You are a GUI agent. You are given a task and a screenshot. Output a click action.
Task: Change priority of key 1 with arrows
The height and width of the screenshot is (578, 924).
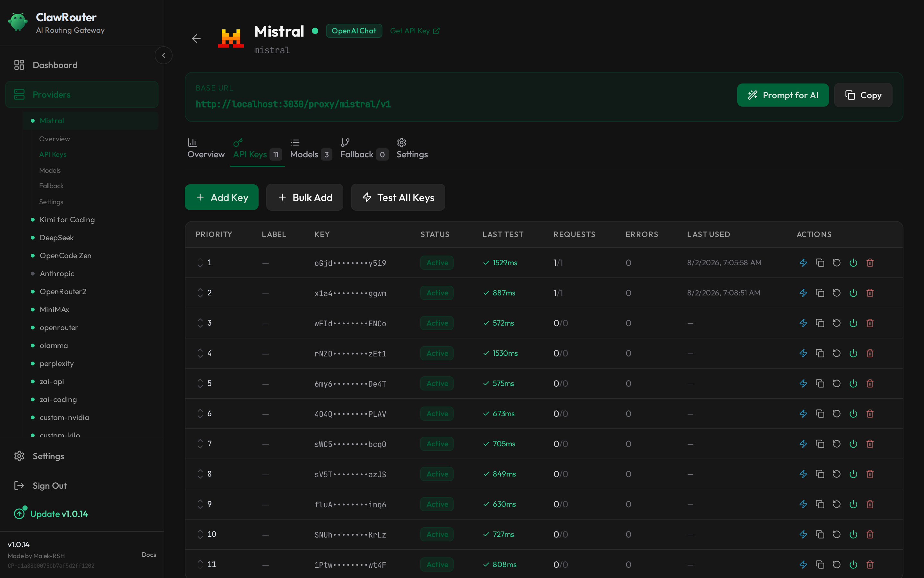pyautogui.click(x=200, y=263)
